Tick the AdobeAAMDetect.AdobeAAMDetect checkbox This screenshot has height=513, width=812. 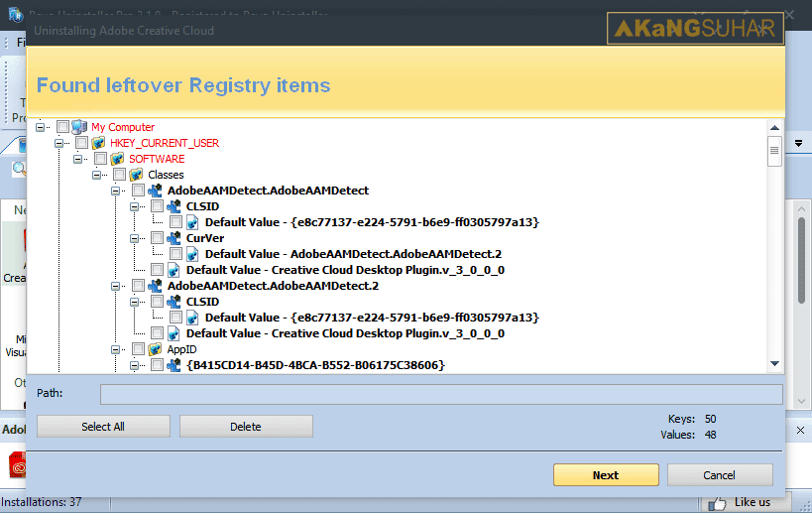point(138,191)
